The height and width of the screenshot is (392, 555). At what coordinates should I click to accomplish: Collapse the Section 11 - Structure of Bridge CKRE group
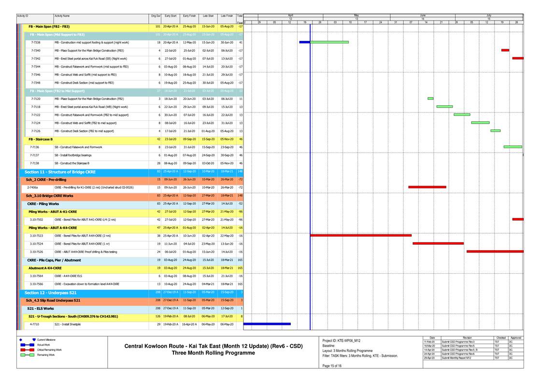(60, 172)
